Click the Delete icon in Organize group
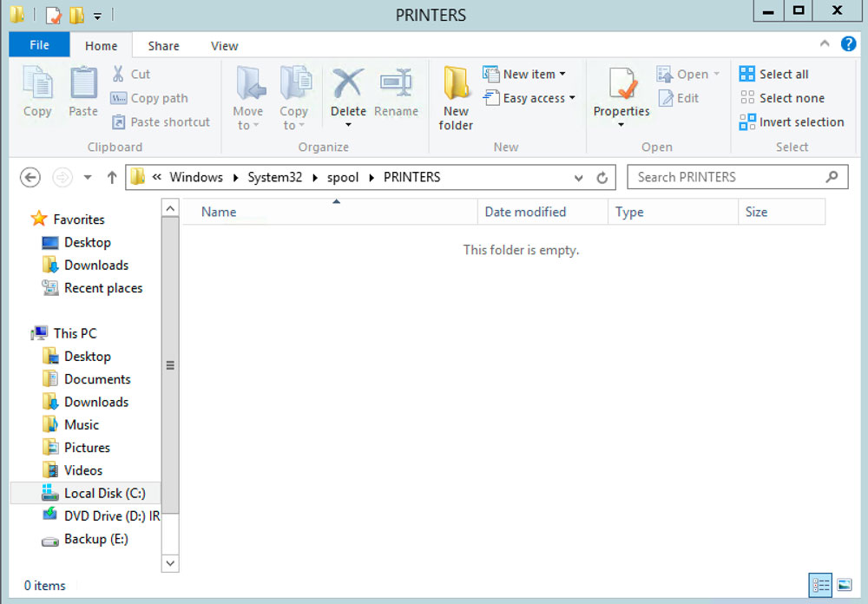Viewport: 868px width, 604px height. pyautogui.click(x=348, y=85)
